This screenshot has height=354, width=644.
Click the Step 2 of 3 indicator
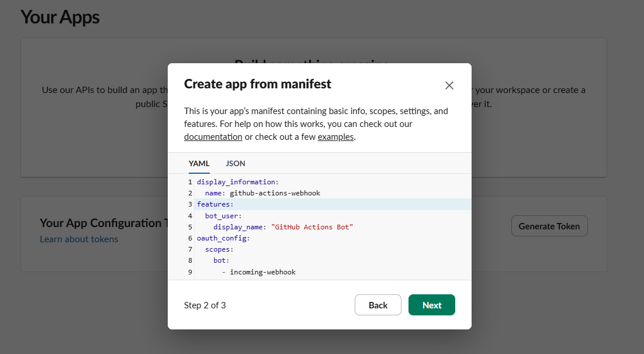click(x=205, y=305)
